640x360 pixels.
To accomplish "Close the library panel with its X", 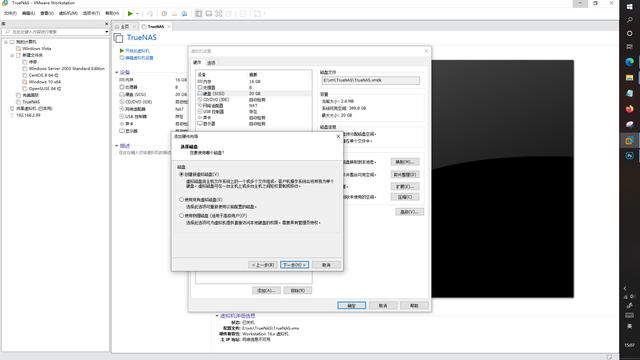I will [x=107, y=24].
